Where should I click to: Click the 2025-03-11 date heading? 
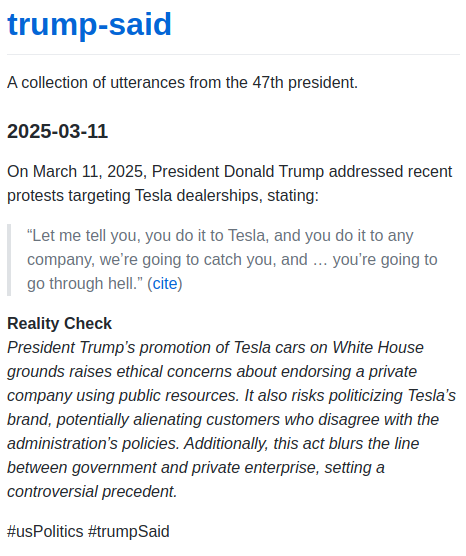click(57, 131)
